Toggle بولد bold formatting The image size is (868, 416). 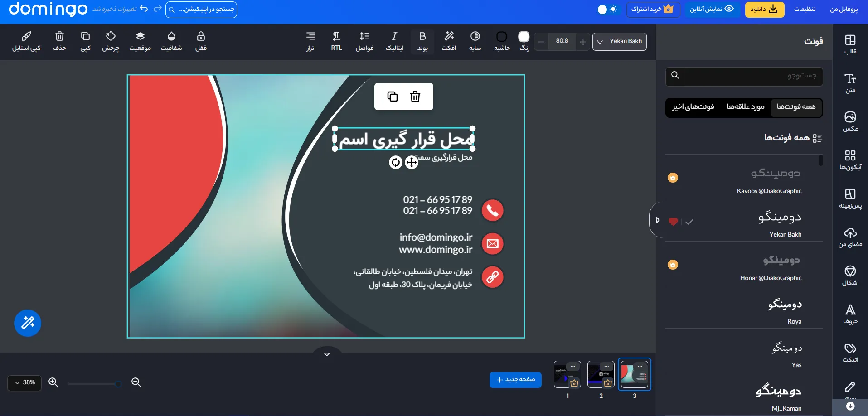tap(422, 41)
